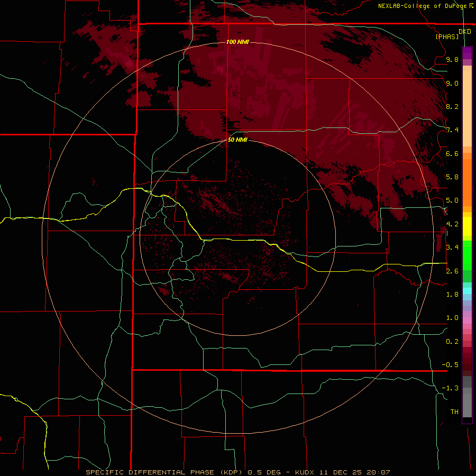
Task: Pick the purple segment atop color bar
Action: 467,53
